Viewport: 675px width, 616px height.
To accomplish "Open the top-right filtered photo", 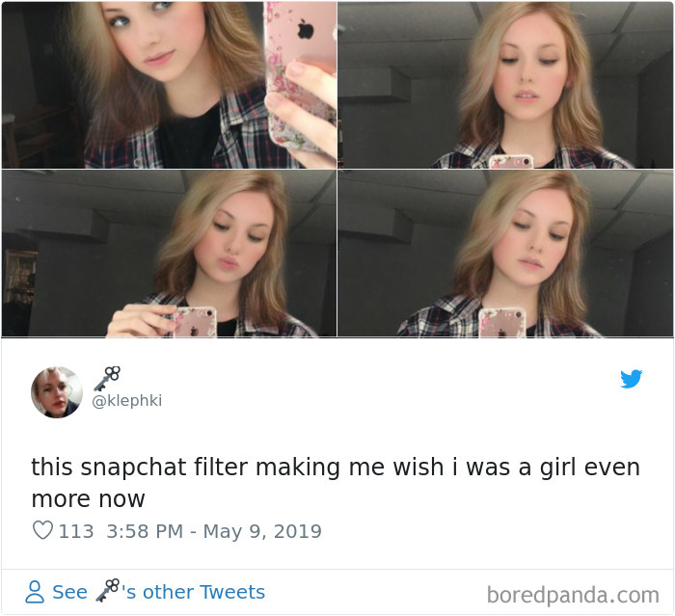I will (506, 85).
